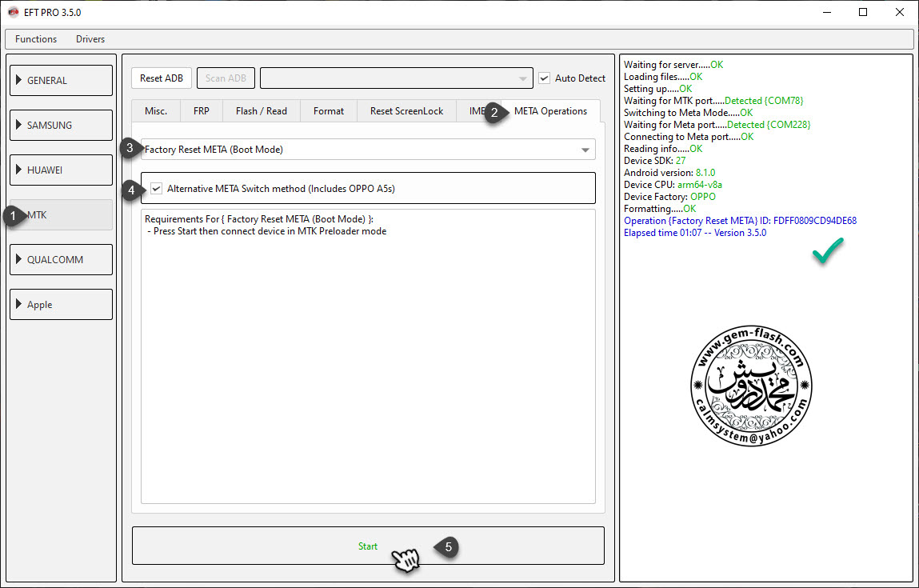
Task: Click inside the Requirements text box
Action: tap(368, 357)
